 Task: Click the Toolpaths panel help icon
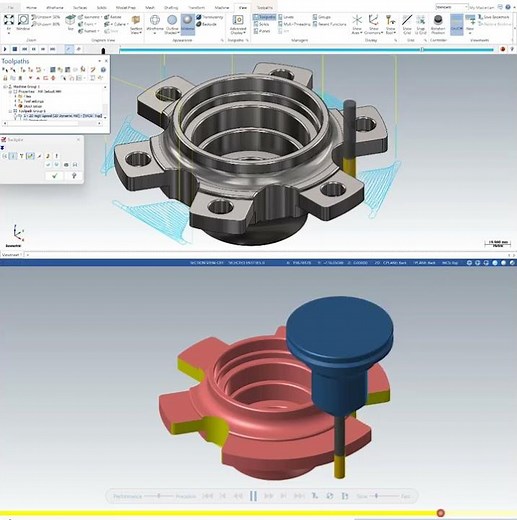103,70
